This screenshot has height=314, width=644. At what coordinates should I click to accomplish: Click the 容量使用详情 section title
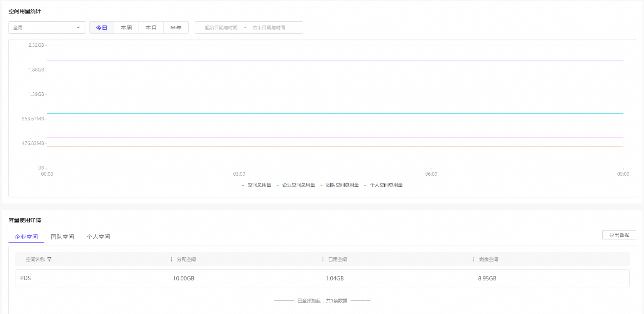pyautogui.click(x=25, y=220)
